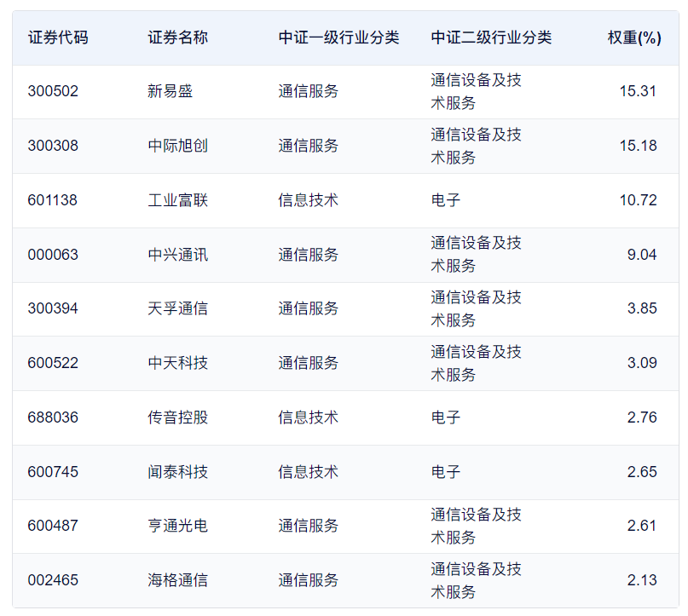Image resolution: width=688 pixels, height=616 pixels.
Task: Click the 中证二级行业分类 column header
Action: [491, 37]
